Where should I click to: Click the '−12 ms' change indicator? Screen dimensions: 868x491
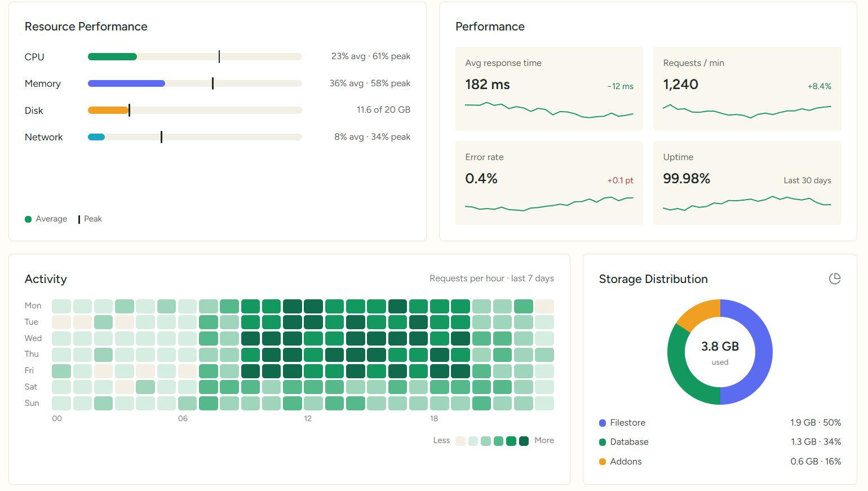[620, 86]
